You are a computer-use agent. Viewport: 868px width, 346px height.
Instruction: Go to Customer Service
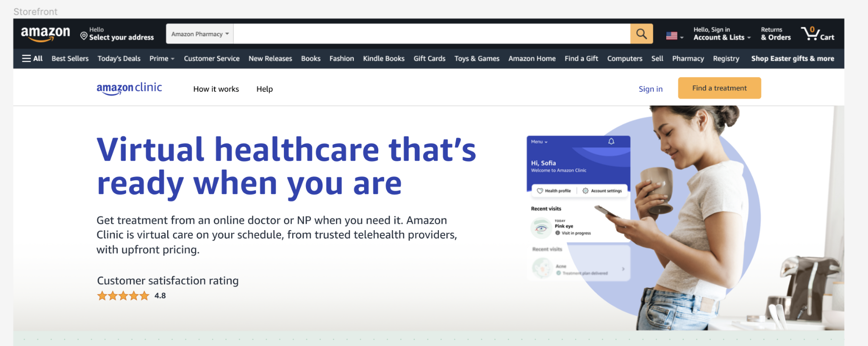coord(212,59)
